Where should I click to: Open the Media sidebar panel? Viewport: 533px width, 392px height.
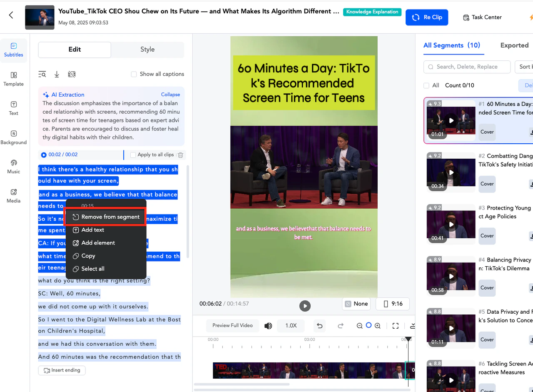click(x=14, y=196)
